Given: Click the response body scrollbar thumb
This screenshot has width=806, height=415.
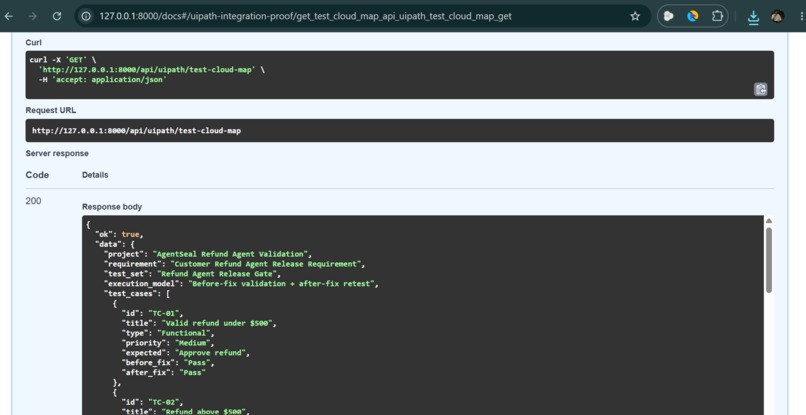Looking at the screenshot, I should (x=769, y=260).
